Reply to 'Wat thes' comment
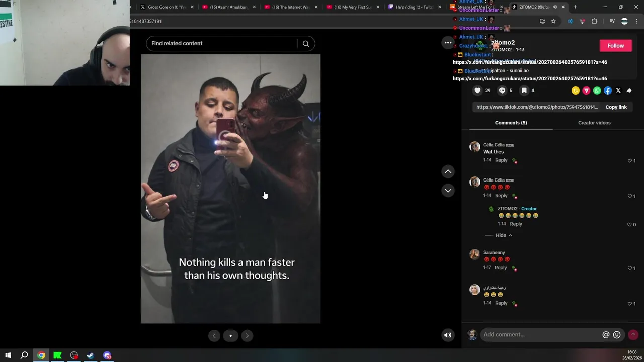644x362 pixels. tap(501, 160)
